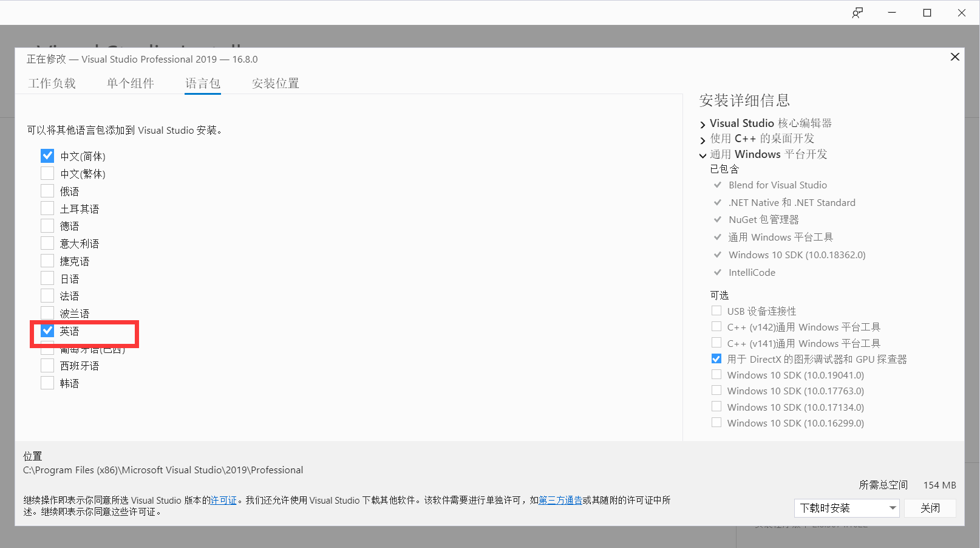Click the 安装详细信息 heading

[x=744, y=100]
